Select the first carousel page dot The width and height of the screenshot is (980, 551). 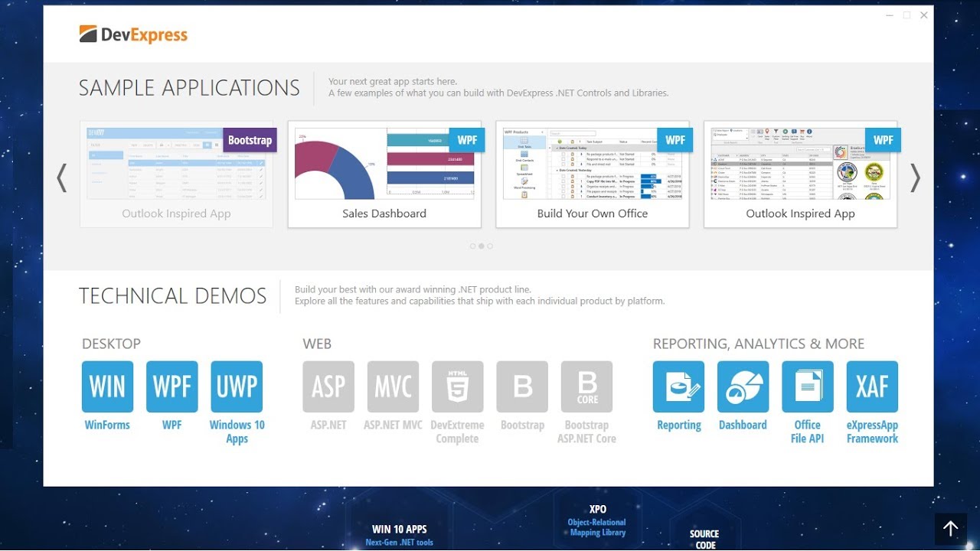(x=472, y=246)
